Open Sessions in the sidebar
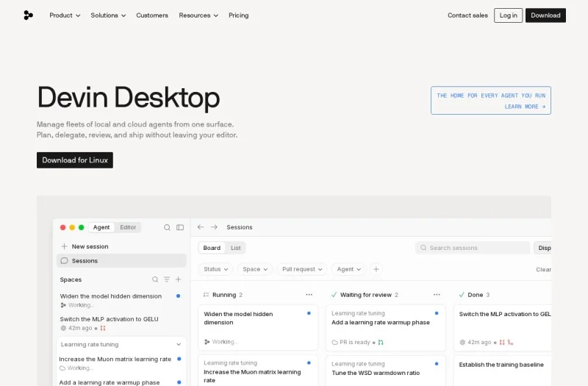Viewport: 588px width, 386px height. tap(121, 261)
